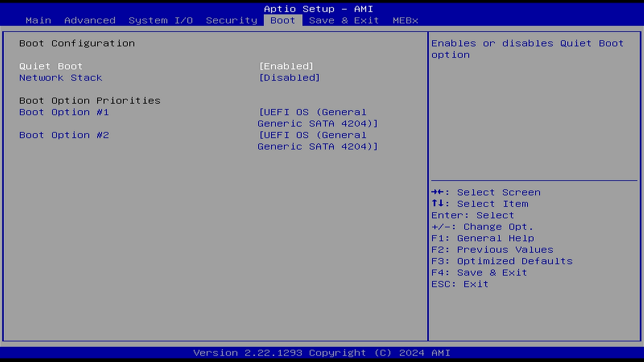This screenshot has width=644, height=362.
Task: Click the F3: Optimized Defaults hint
Action: (x=502, y=261)
